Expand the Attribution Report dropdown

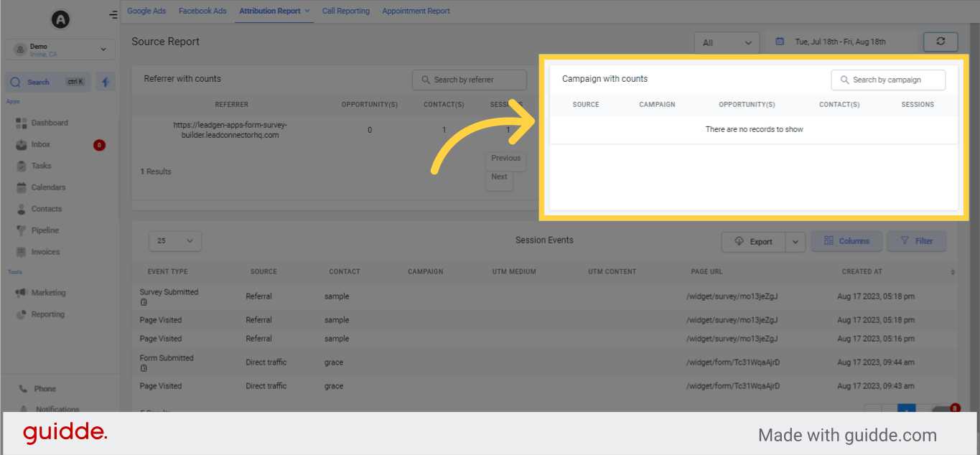click(x=307, y=11)
